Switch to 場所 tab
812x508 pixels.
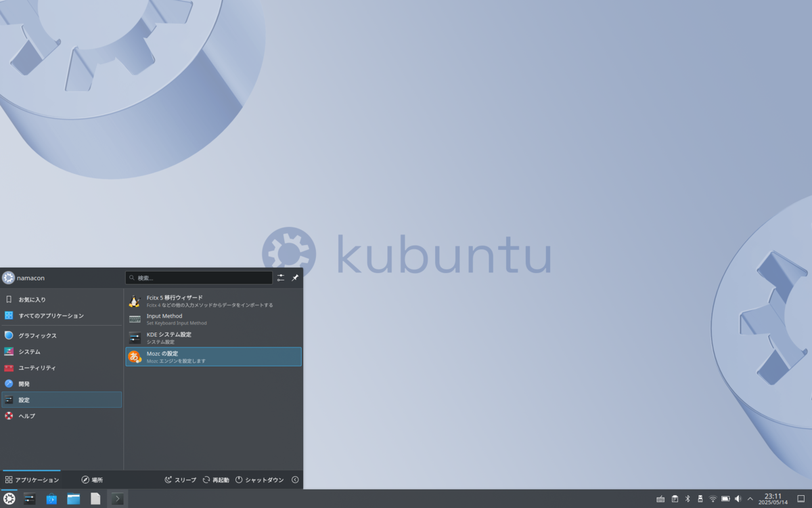pos(92,480)
